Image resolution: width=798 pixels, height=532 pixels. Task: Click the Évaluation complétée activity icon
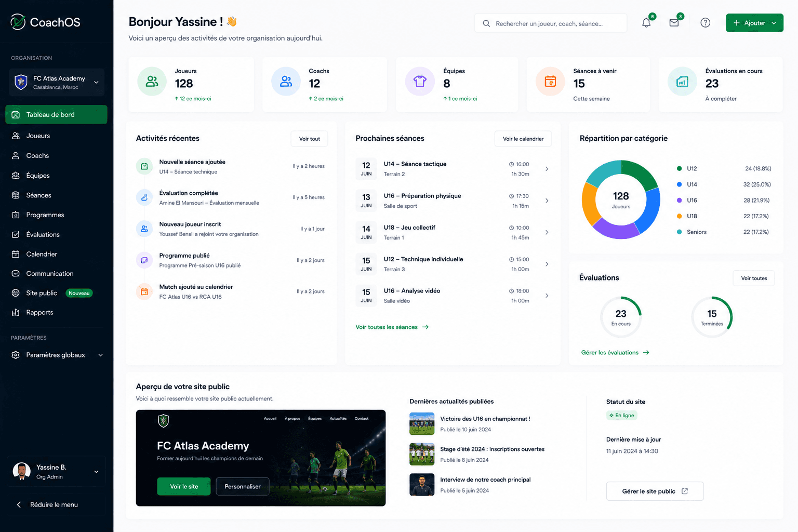144,197
